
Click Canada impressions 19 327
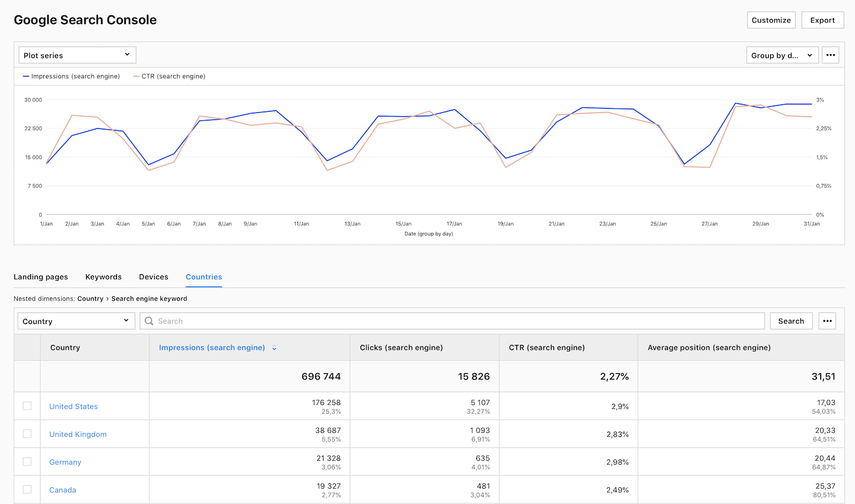tap(329, 486)
